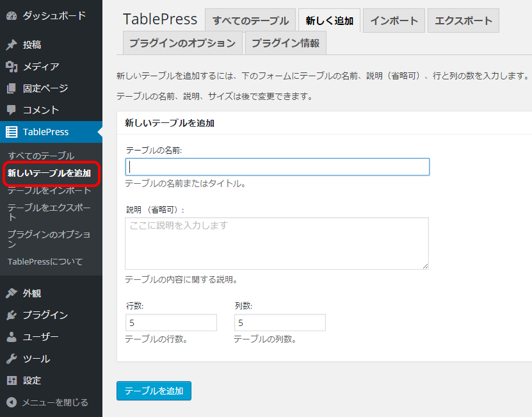Switch to the すべてのテーブル tab

click(250, 20)
